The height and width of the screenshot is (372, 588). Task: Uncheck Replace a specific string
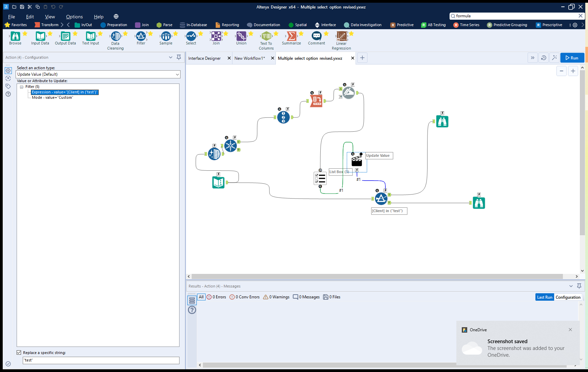point(19,352)
